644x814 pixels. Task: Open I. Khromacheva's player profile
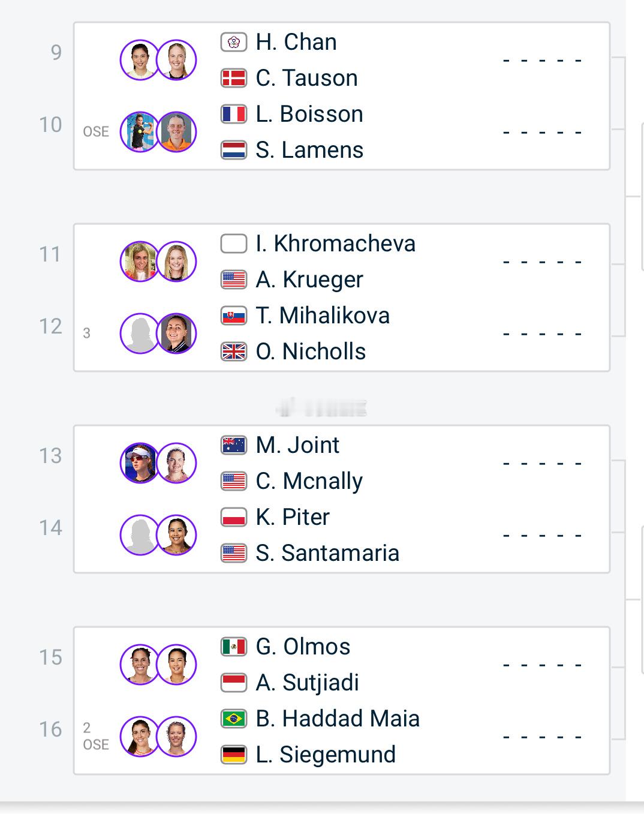tap(335, 244)
